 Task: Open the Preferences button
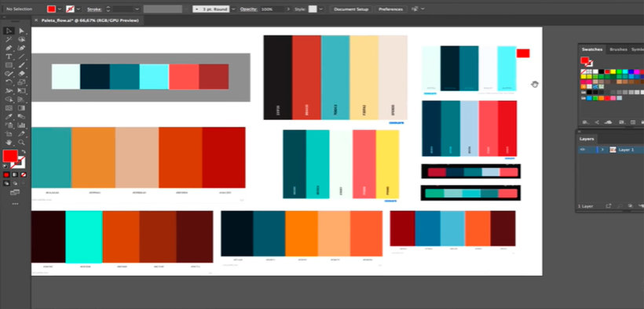click(x=390, y=9)
